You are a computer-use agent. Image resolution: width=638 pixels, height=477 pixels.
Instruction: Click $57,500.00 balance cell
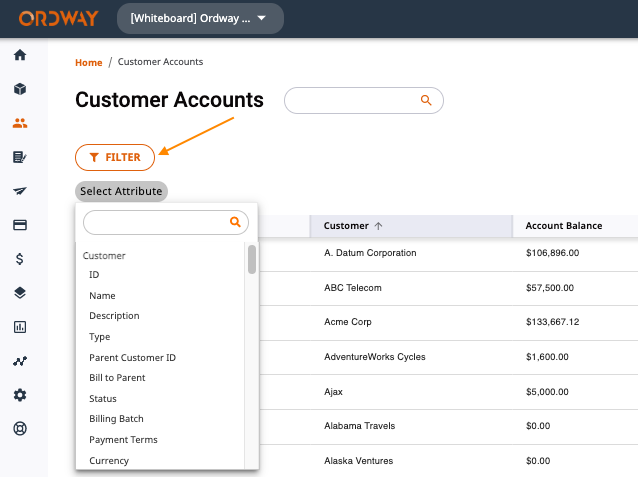pyautogui.click(x=550, y=288)
